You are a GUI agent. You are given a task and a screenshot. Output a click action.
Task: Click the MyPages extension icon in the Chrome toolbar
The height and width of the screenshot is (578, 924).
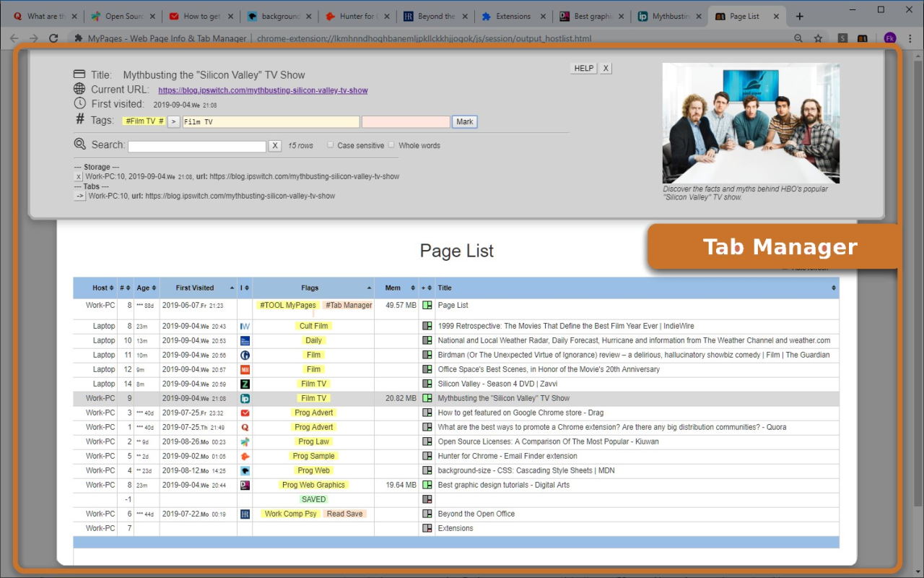point(862,38)
